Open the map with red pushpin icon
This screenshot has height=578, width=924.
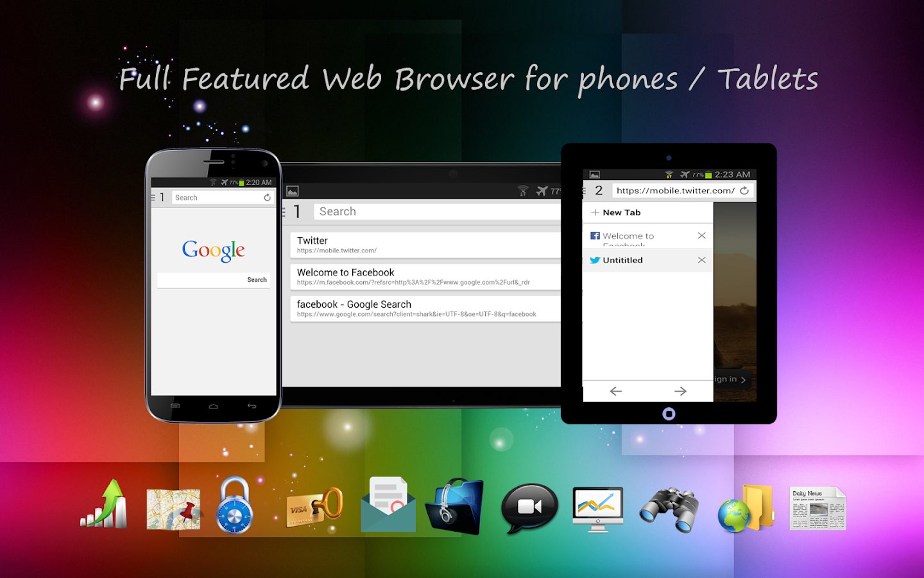174,509
